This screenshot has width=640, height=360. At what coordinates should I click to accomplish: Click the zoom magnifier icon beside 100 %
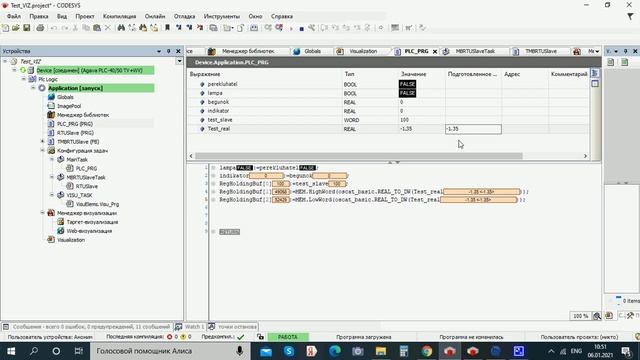(597, 316)
